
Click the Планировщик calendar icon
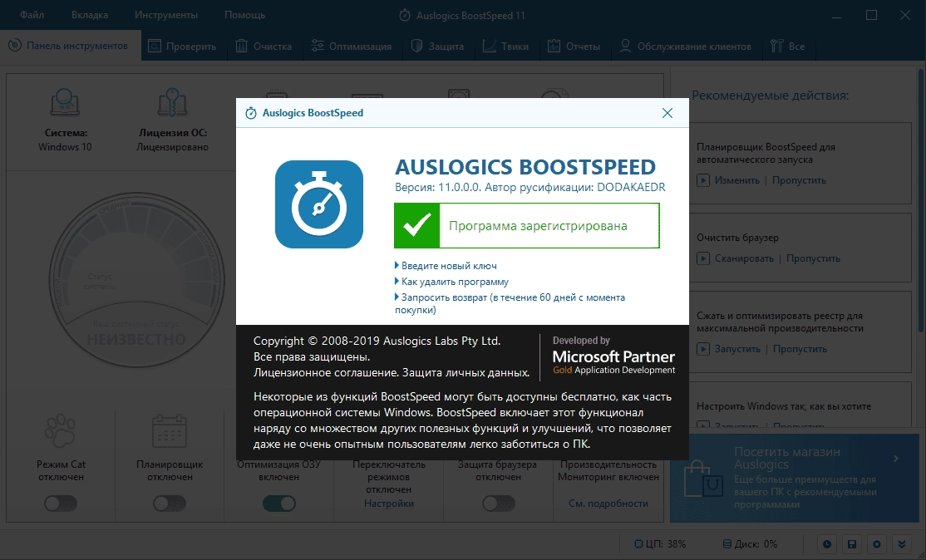coord(170,430)
